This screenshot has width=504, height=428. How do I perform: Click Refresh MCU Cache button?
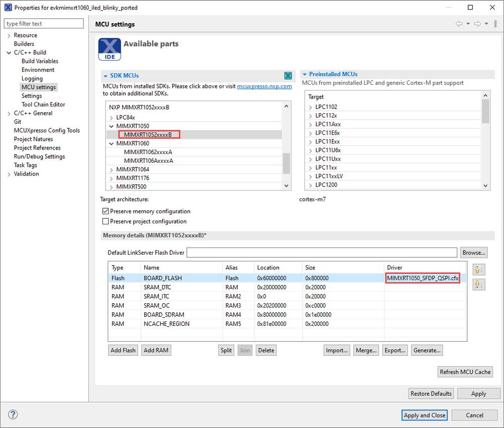pyautogui.click(x=465, y=372)
